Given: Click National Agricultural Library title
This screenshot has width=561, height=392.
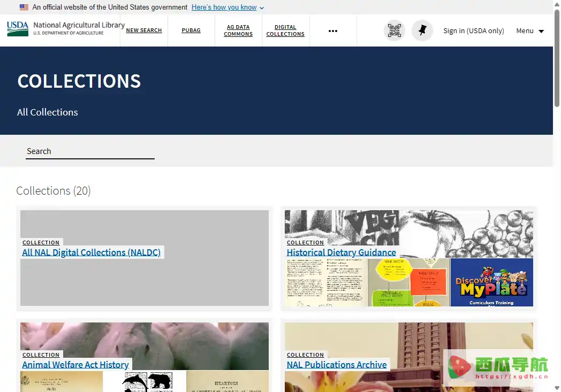Looking at the screenshot, I should click(x=79, y=25).
